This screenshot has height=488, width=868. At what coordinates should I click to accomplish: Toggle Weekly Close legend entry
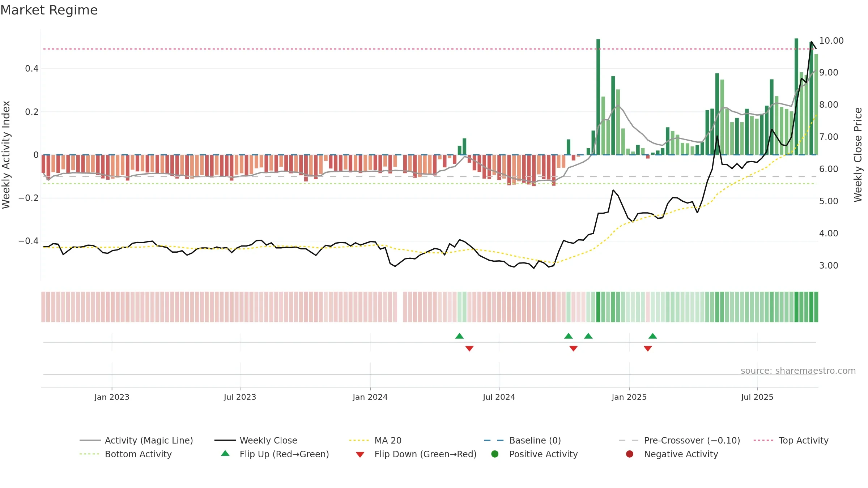click(x=256, y=440)
